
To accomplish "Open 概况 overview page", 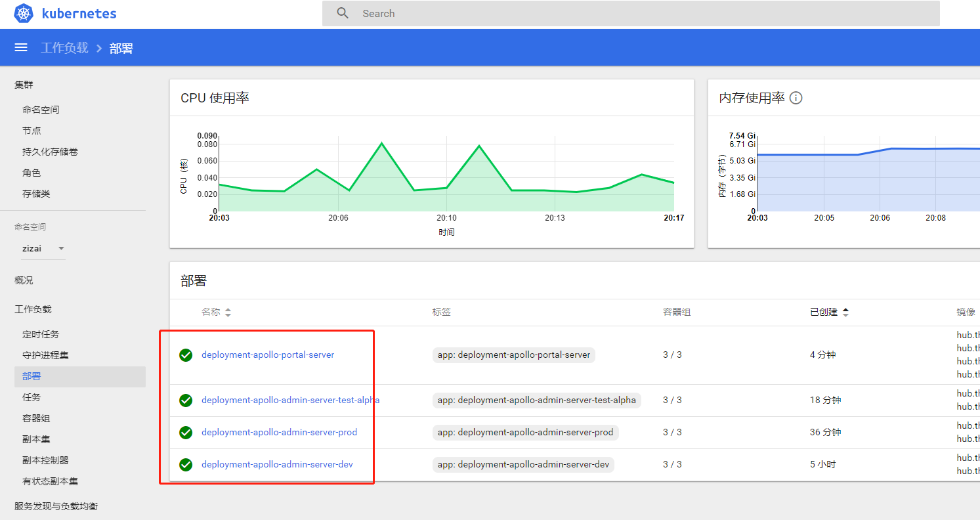I will pyautogui.click(x=24, y=280).
